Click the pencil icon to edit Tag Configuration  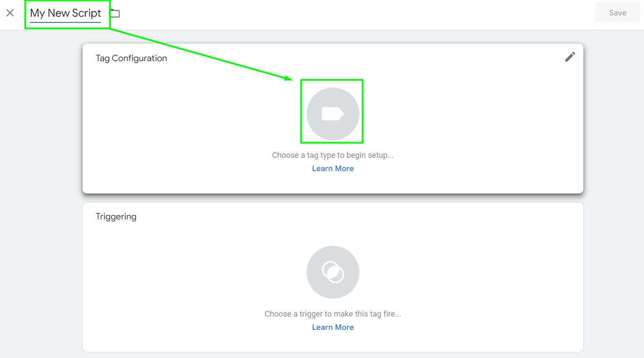tap(570, 57)
